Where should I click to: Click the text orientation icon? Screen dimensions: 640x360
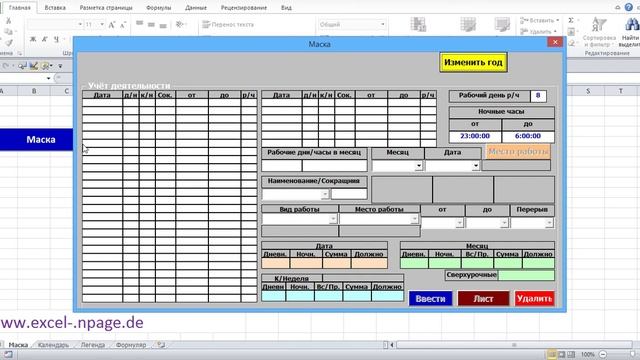179,24
